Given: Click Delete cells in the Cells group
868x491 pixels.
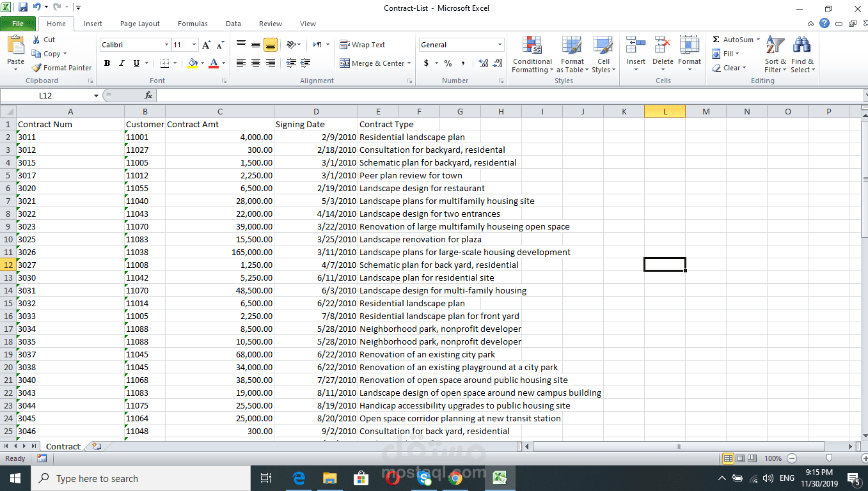Looking at the screenshot, I should [x=663, y=55].
